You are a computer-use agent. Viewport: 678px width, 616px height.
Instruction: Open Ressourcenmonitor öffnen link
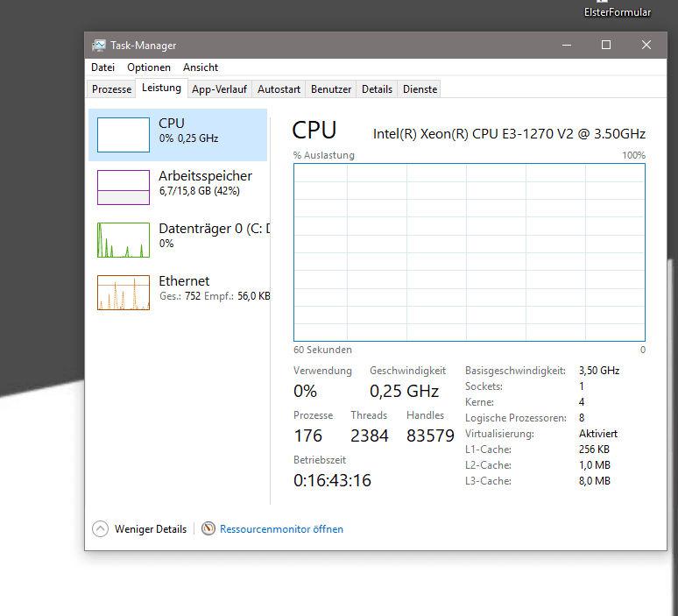point(281,529)
